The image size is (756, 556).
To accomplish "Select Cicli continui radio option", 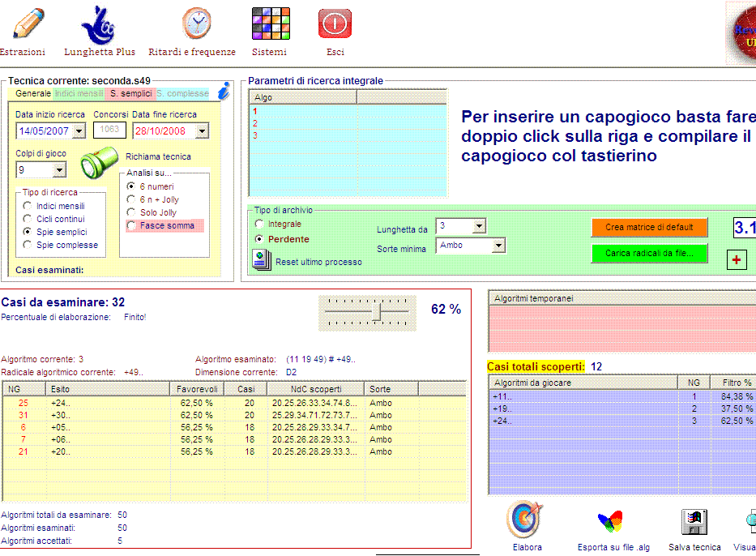I will (x=28, y=219).
